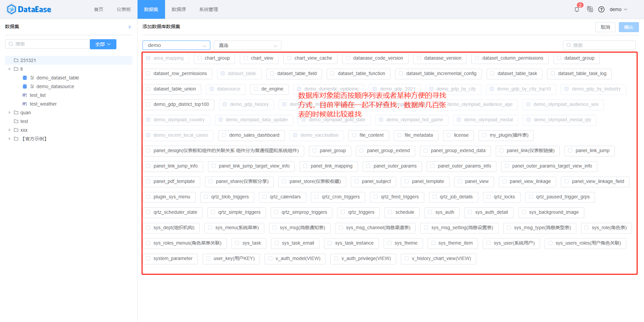Screen dimensions: 644x322
Task: Click the DataEase logo
Action: coord(29,9)
